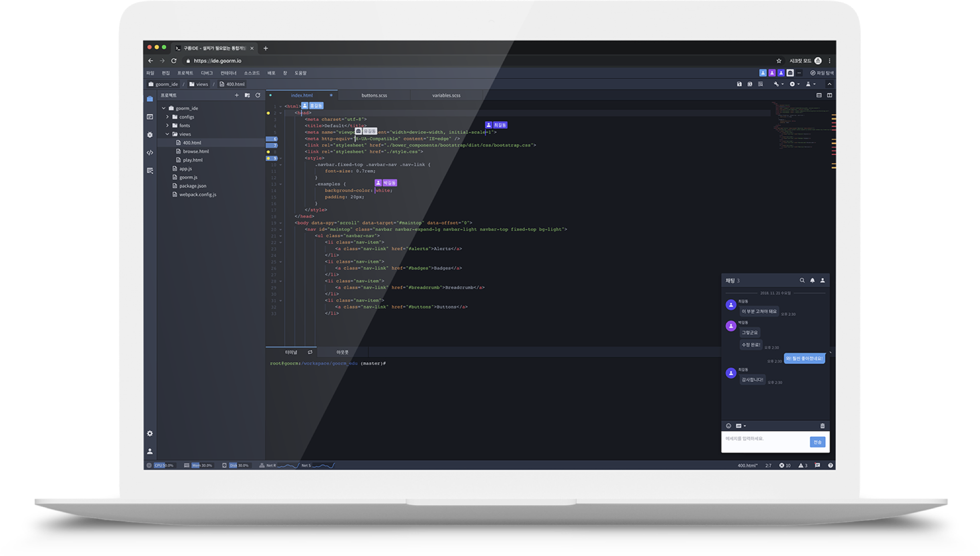Collapse the views folder
The height and width of the screenshot is (556, 980).
168,134
